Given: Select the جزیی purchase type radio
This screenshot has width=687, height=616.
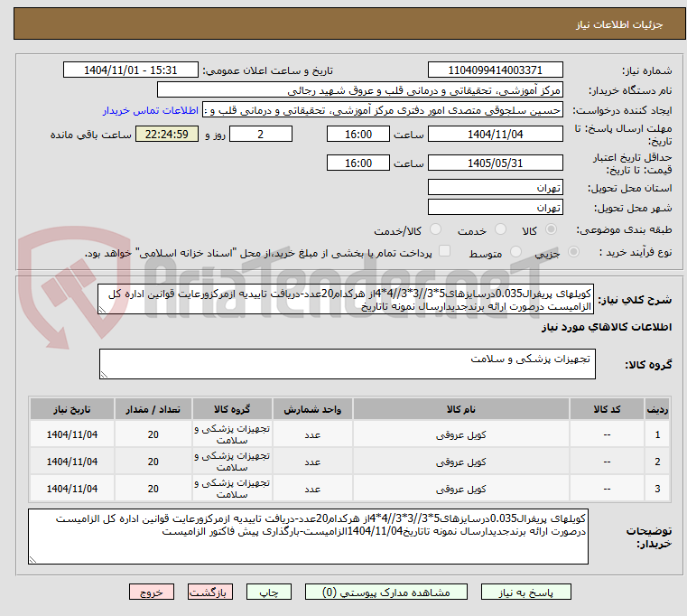Looking at the screenshot, I should pyautogui.click(x=573, y=252).
